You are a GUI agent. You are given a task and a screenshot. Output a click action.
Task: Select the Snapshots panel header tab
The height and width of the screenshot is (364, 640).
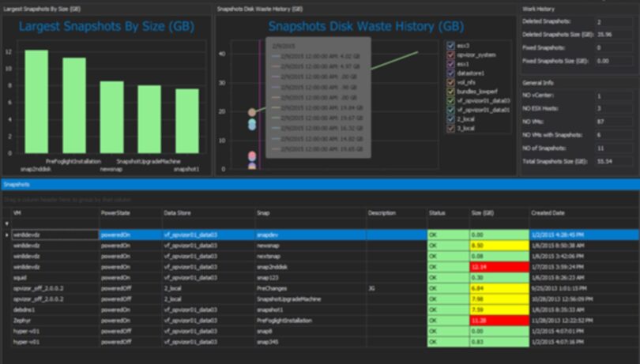pos(17,185)
